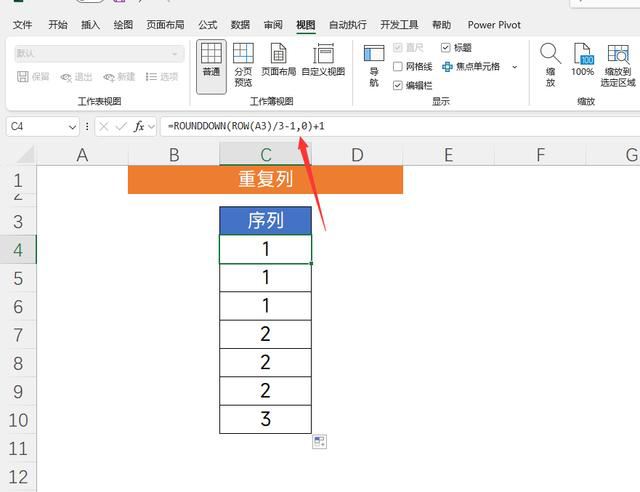640x492 pixels.
Task: Open formula bar options dots beside Name Box
Action: pos(87,127)
